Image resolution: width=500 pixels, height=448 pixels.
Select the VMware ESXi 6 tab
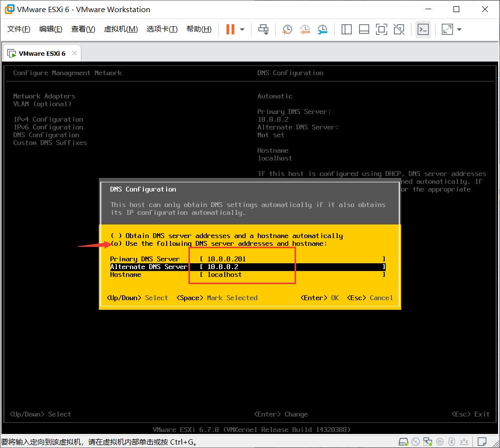[42, 53]
